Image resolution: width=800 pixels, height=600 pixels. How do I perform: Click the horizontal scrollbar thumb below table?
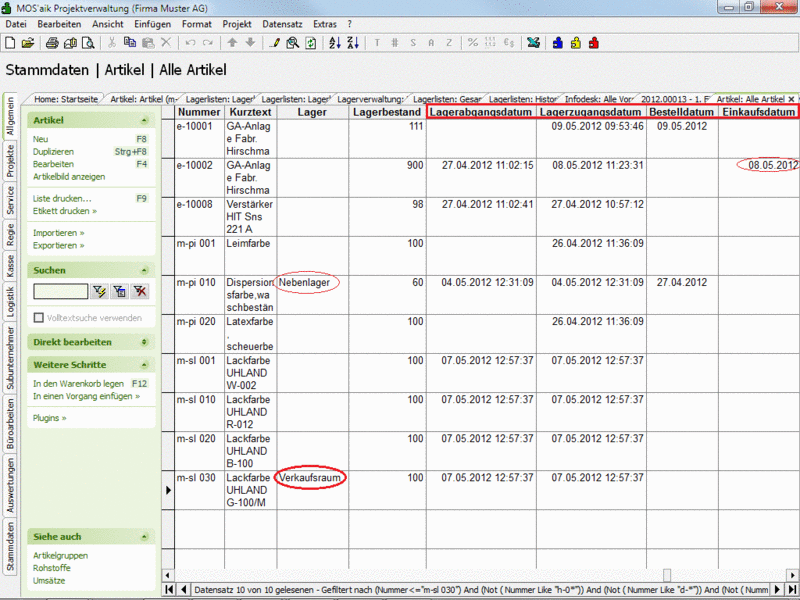pos(666,574)
